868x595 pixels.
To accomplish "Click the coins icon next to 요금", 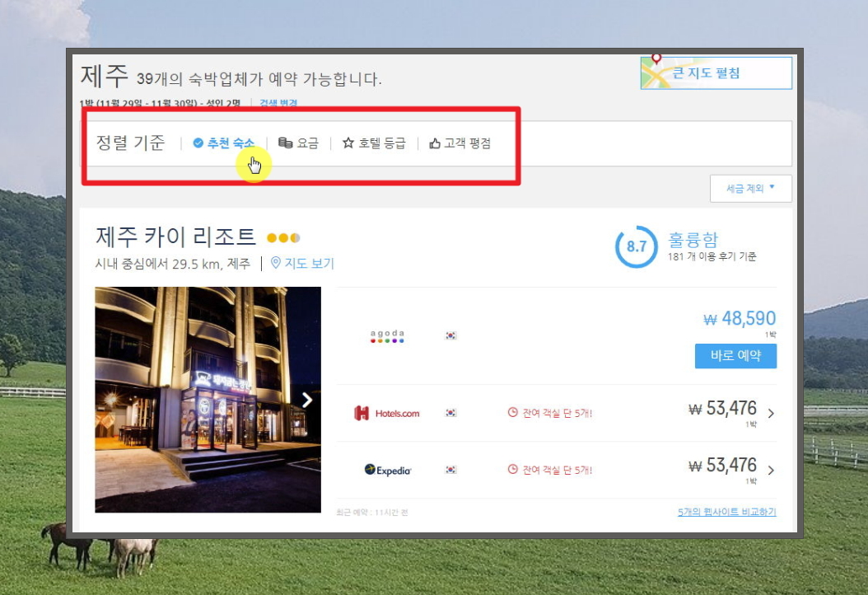I will click(x=285, y=143).
